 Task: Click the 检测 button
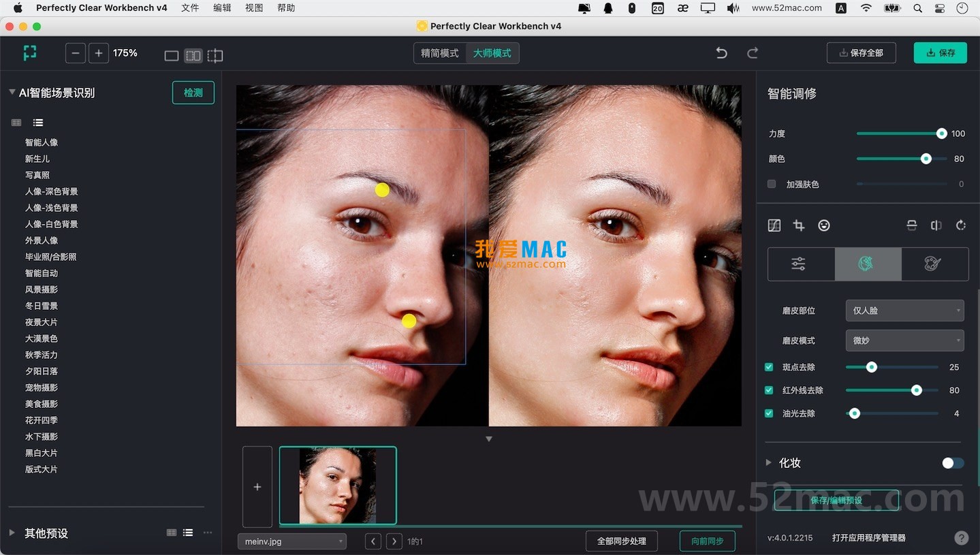pos(193,93)
